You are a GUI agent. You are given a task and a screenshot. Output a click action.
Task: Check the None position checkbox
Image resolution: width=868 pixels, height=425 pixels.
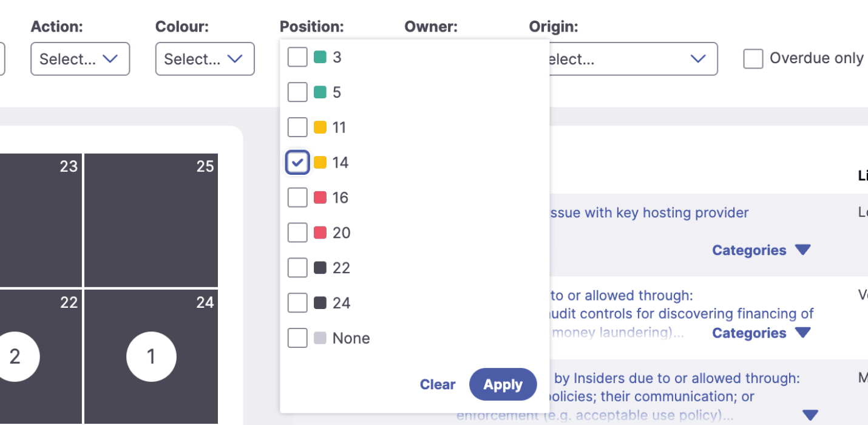coord(297,338)
